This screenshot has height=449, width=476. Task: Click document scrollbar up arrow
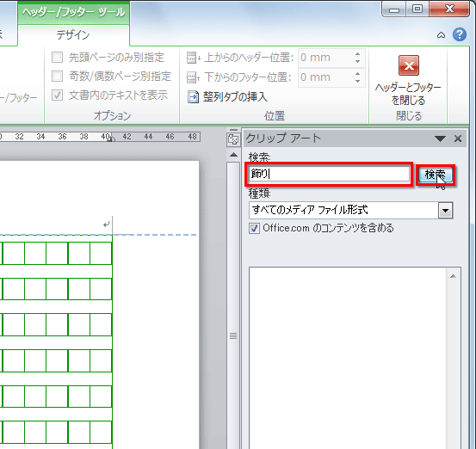(x=233, y=155)
